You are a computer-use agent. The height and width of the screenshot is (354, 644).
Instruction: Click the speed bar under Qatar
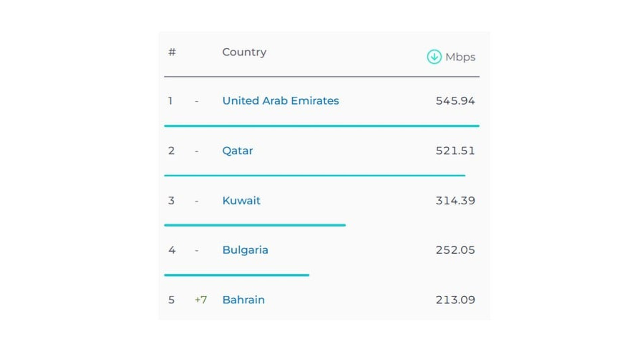(x=315, y=176)
